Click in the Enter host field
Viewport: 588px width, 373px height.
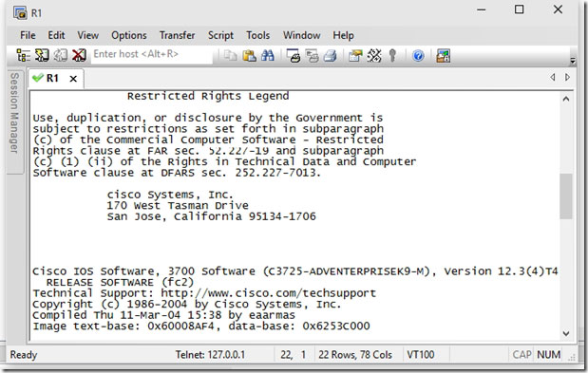[x=151, y=54]
